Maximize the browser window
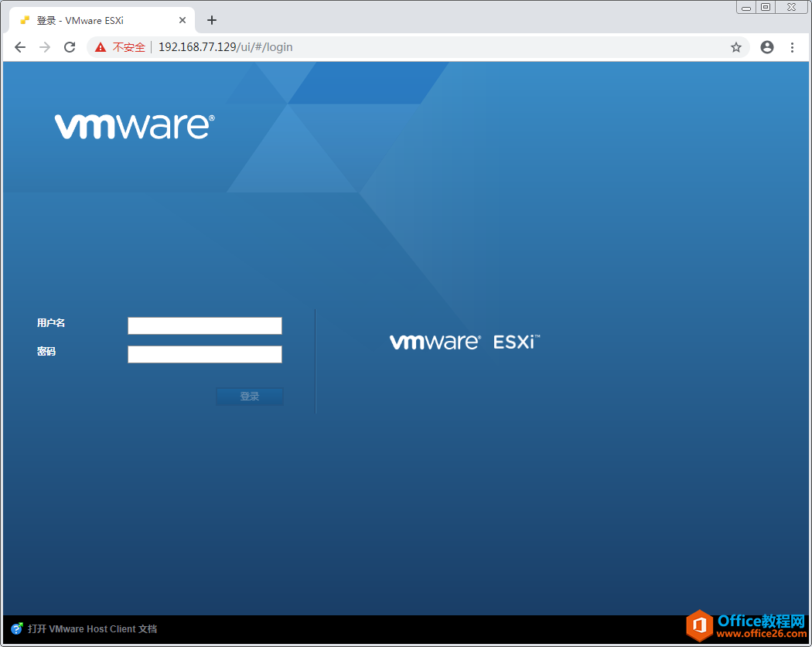The width and height of the screenshot is (812, 647). tap(766, 7)
